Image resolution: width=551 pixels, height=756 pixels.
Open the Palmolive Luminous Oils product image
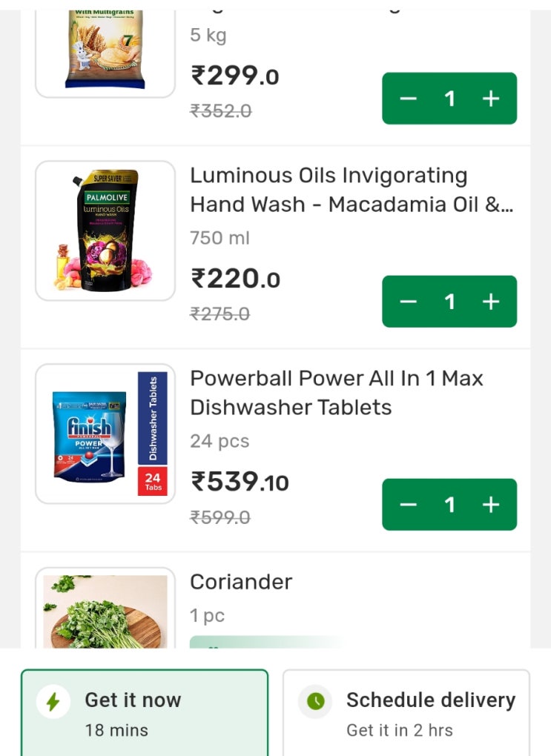tap(105, 231)
